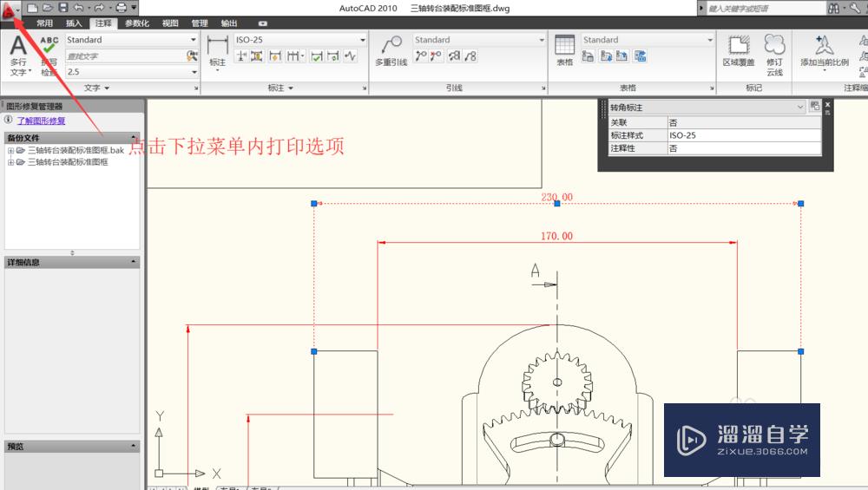This screenshot has width=868, height=490.
Task: Click the 标注 dimension tool button
Action: tap(218, 53)
